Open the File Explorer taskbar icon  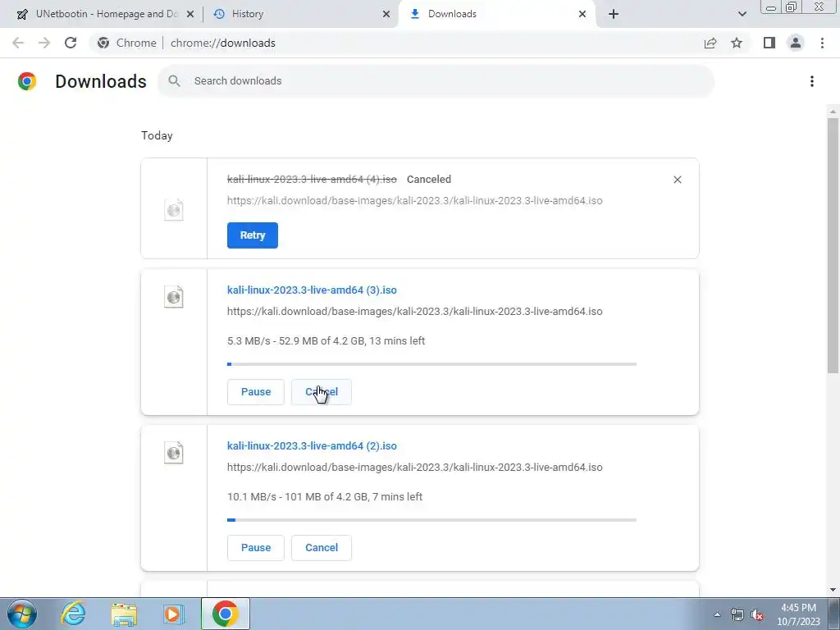(x=124, y=614)
